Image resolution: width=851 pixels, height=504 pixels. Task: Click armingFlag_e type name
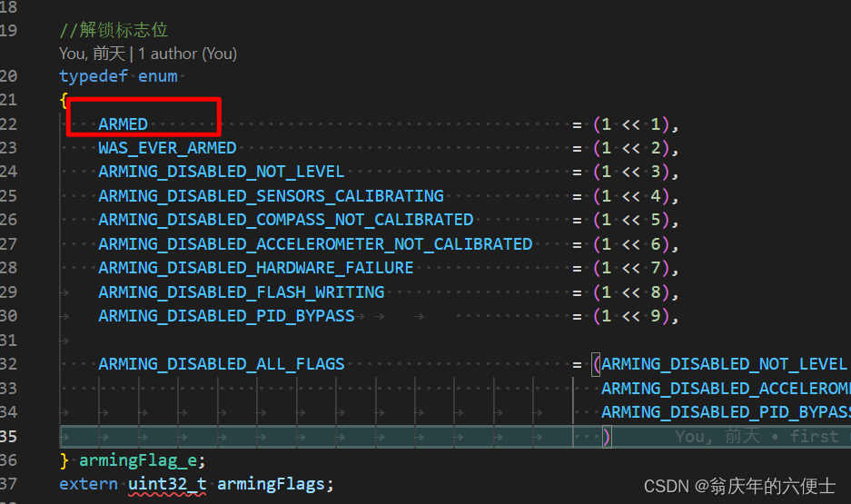[x=138, y=460]
